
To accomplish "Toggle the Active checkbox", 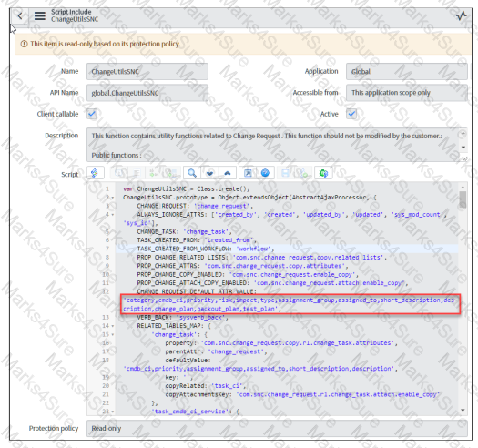I will point(351,114).
